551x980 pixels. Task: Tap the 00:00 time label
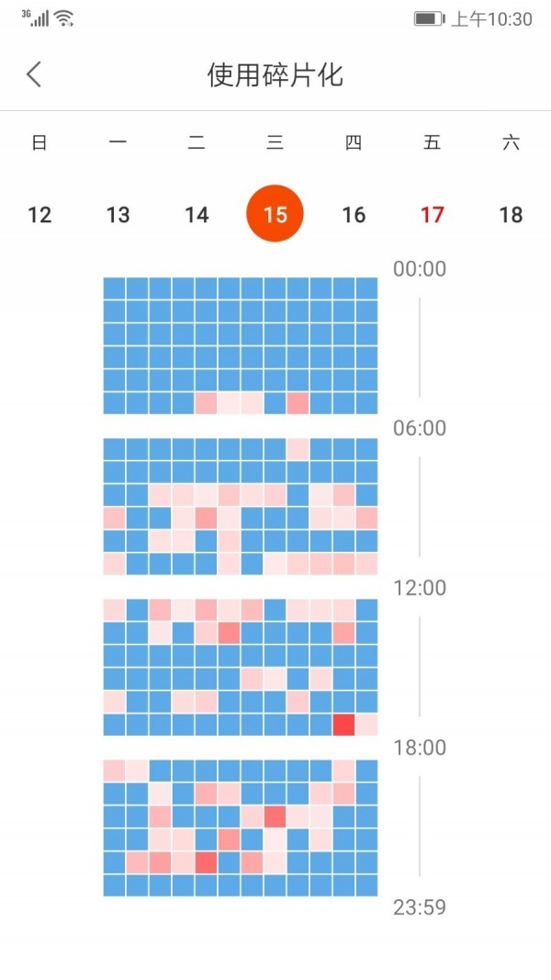click(x=422, y=268)
